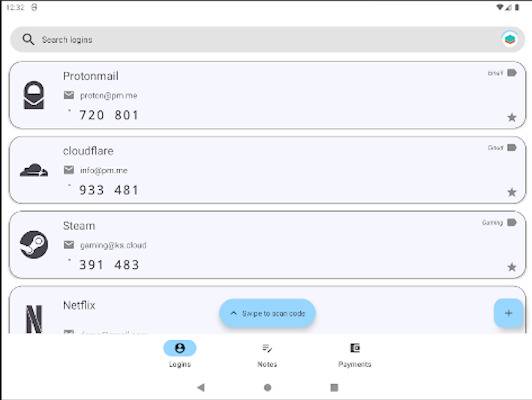Switch to the Notes tab

267,355
